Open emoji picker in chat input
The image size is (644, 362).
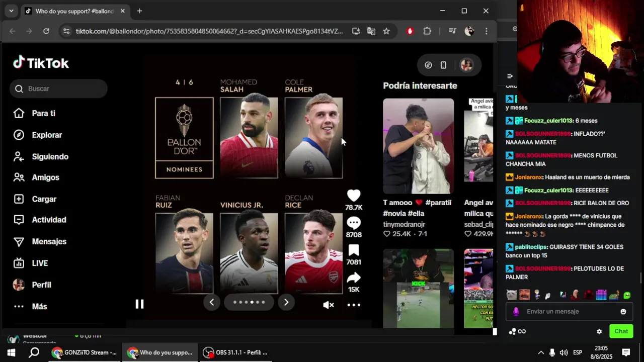coord(623,312)
